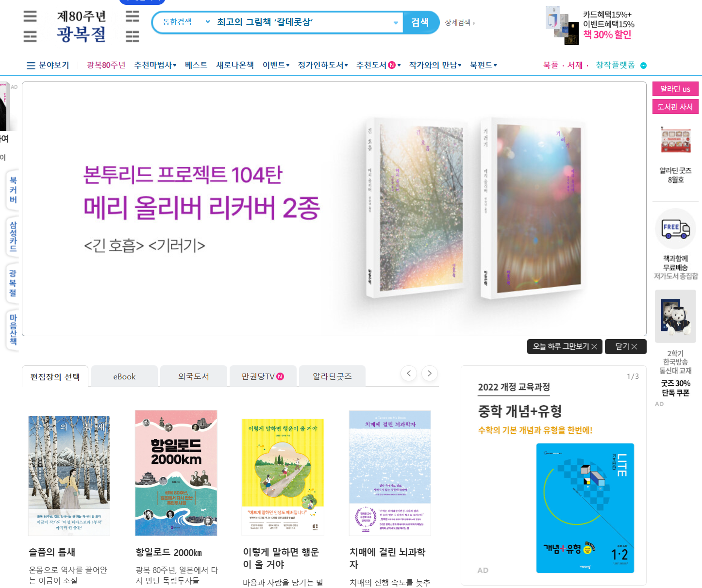Image resolution: width=702 pixels, height=588 pixels.
Task: Expand the 통합검색 search scope dropdown
Action: pos(186,22)
